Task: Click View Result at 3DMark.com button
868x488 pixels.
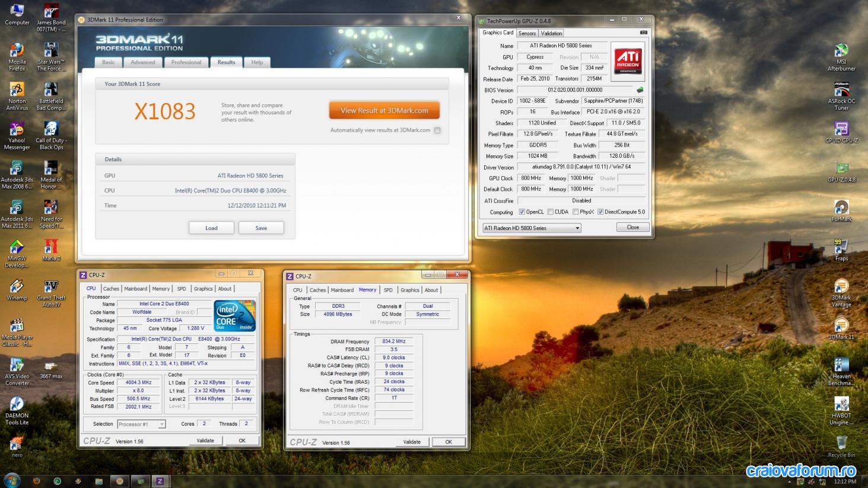Action: (384, 110)
